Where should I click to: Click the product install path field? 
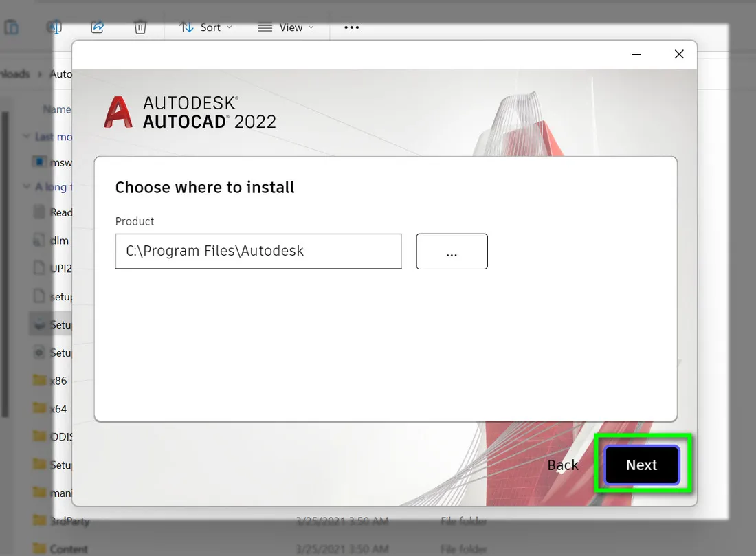258,251
